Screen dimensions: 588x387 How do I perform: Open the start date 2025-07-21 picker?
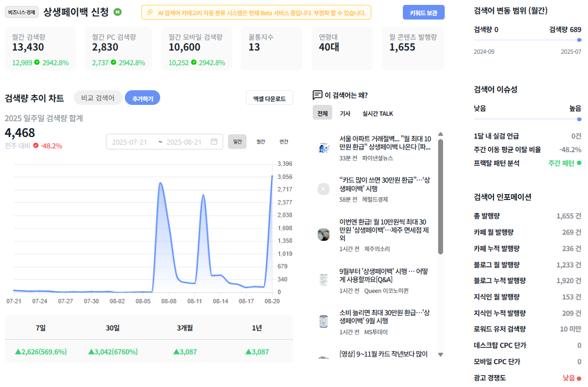tap(129, 142)
